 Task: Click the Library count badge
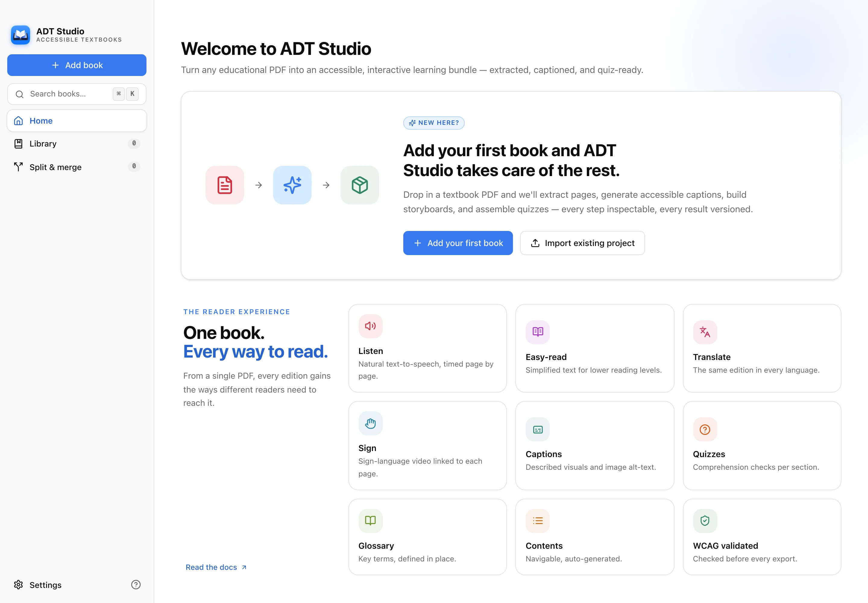[134, 144]
